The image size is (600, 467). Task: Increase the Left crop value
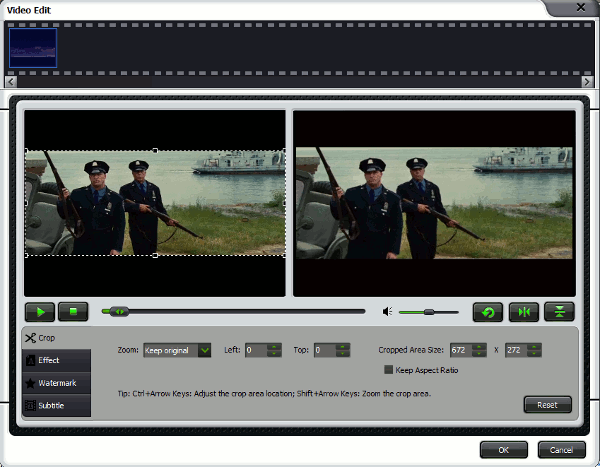[x=274, y=347]
